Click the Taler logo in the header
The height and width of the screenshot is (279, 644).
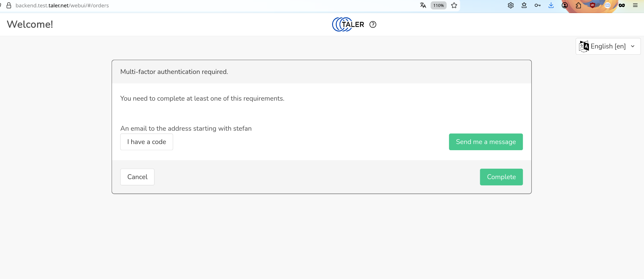[x=348, y=25]
